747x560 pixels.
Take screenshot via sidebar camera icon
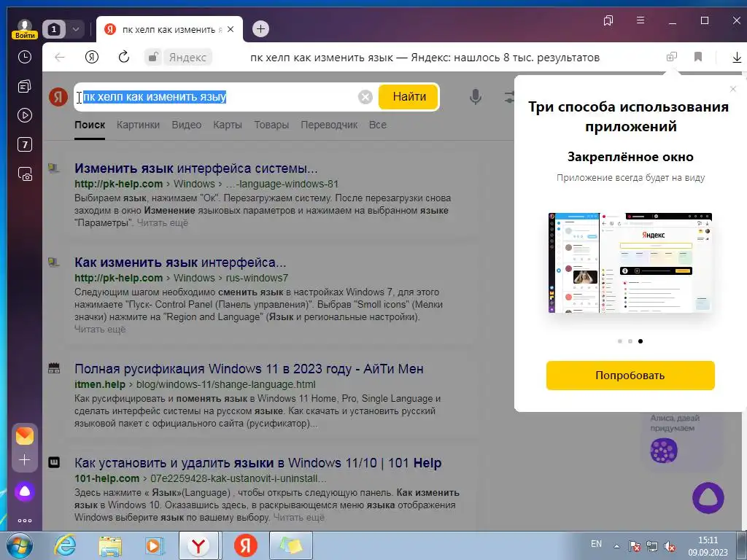25,174
